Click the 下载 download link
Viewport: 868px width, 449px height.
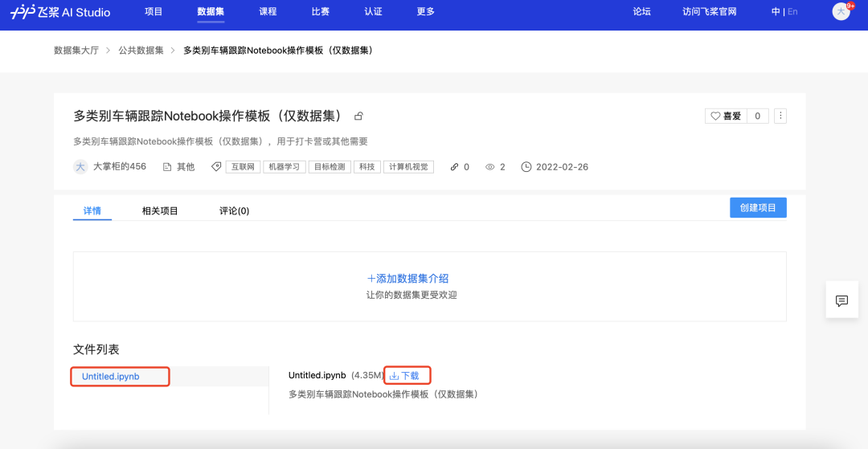click(410, 376)
